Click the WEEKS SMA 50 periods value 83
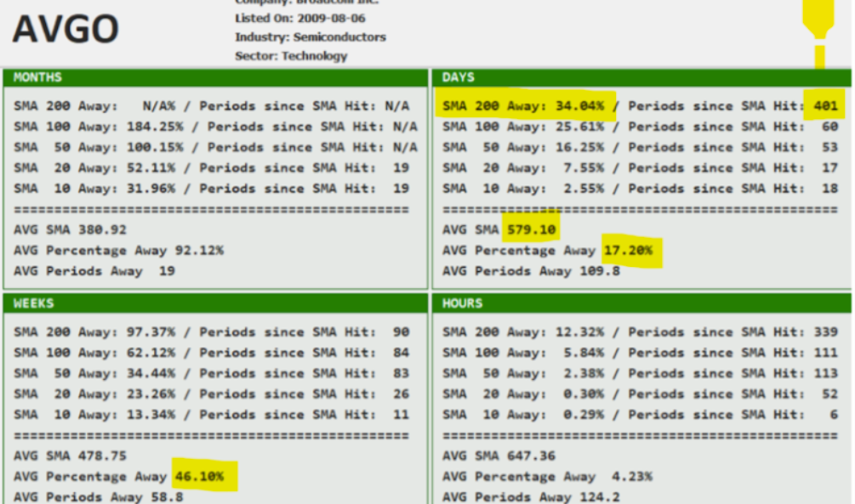 point(402,374)
